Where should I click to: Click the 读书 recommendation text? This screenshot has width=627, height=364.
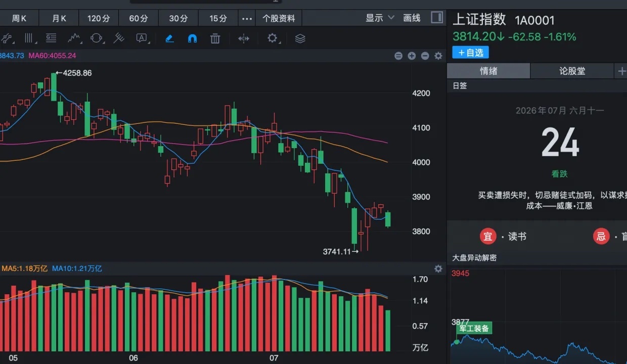[517, 237]
